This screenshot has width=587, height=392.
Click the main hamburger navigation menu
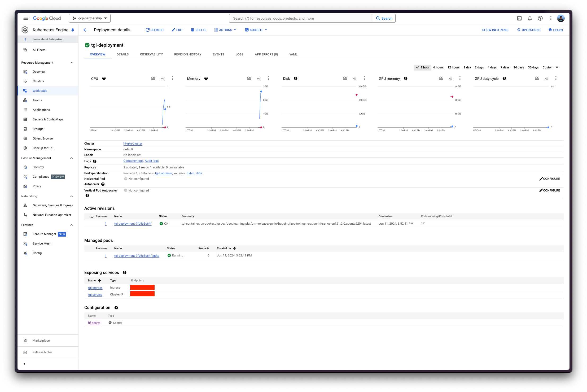click(26, 18)
